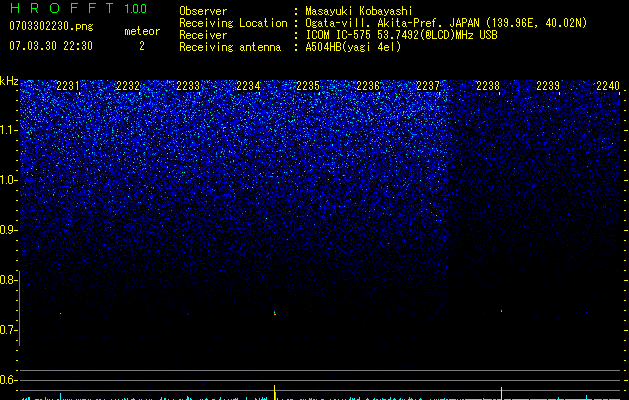
Task: Click the 1.0.0 version number
Action: point(136,9)
